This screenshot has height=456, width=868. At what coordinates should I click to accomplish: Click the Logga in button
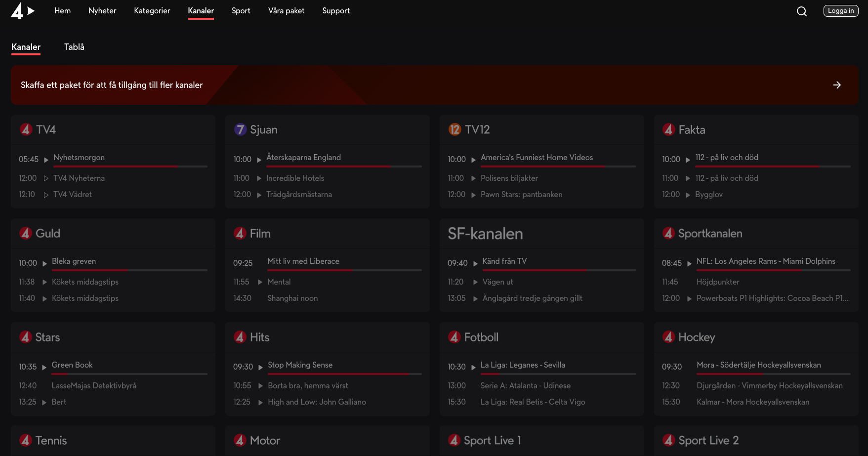[840, 10]
